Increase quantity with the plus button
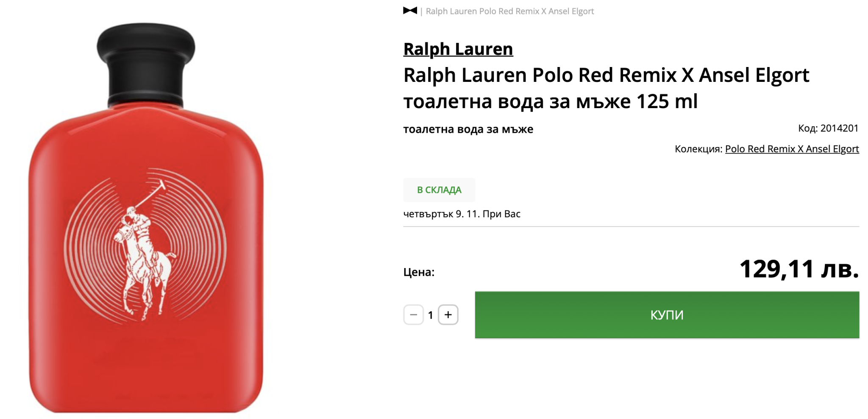The height and width of the screenshot is (419, 868). tap(448, 315)
